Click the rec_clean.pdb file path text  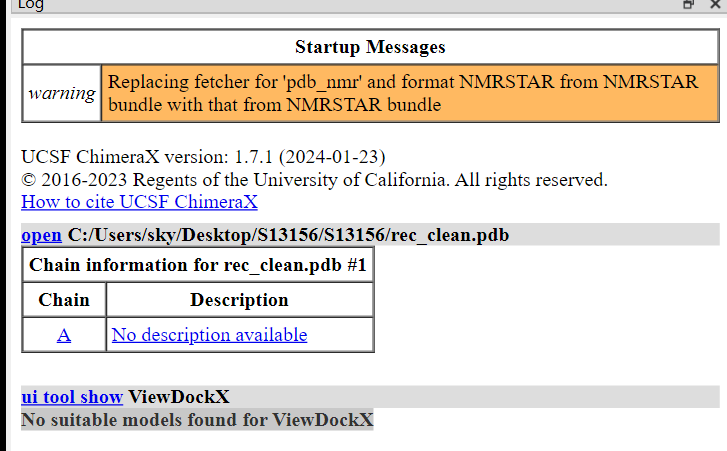[x=288, y=235]
